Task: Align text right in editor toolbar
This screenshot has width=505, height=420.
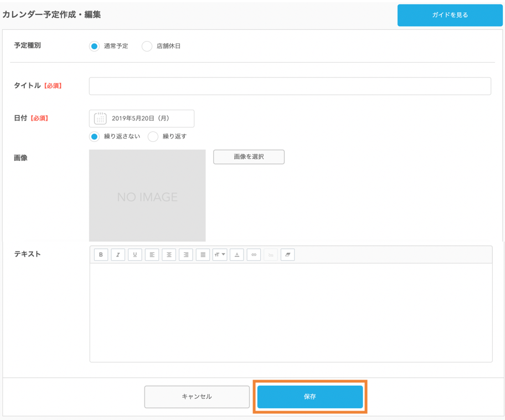Action: (x=186, y=255)
